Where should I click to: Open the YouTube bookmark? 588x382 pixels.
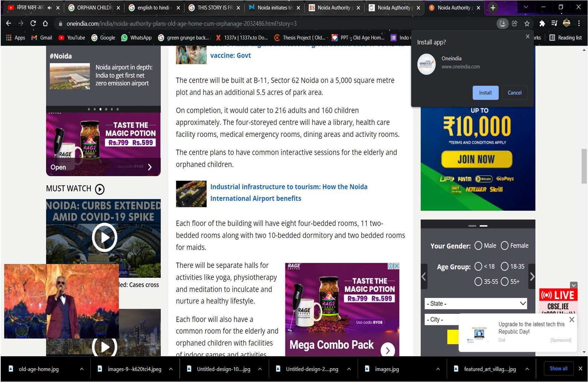[x=72, y=37]
